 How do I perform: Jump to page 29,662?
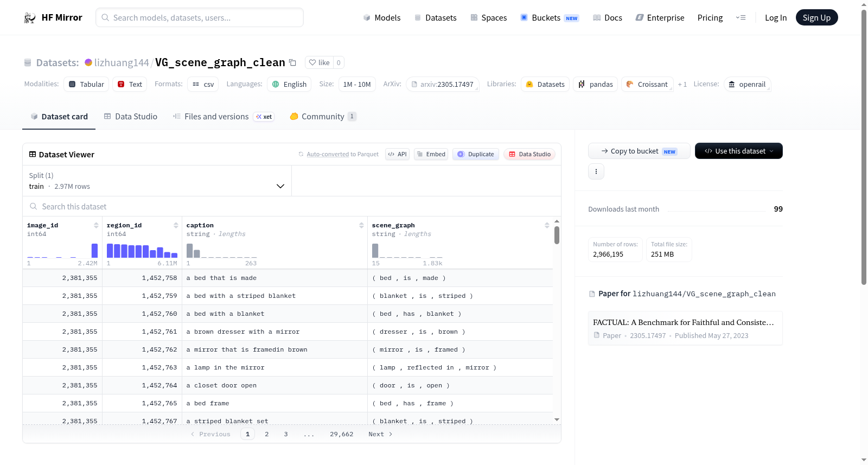coord(342,434)
